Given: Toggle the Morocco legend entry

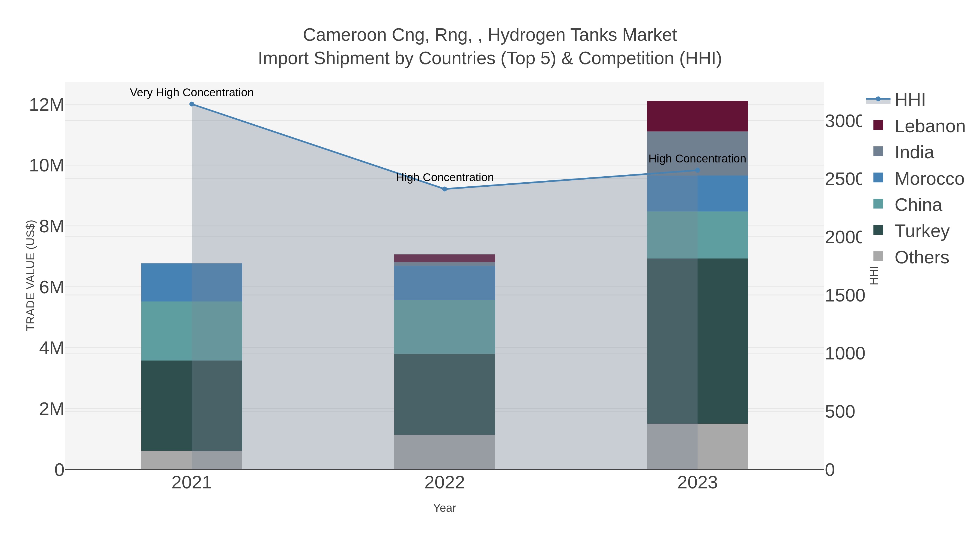Looking at the screenshot, I should click(x=919, y=179).
